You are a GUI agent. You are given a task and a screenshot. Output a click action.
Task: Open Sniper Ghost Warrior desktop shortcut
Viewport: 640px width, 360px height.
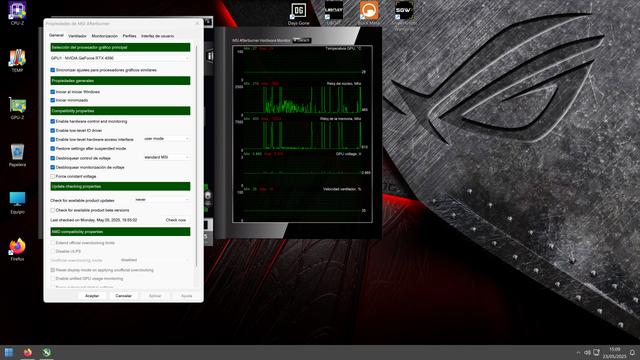click(404, 15)
